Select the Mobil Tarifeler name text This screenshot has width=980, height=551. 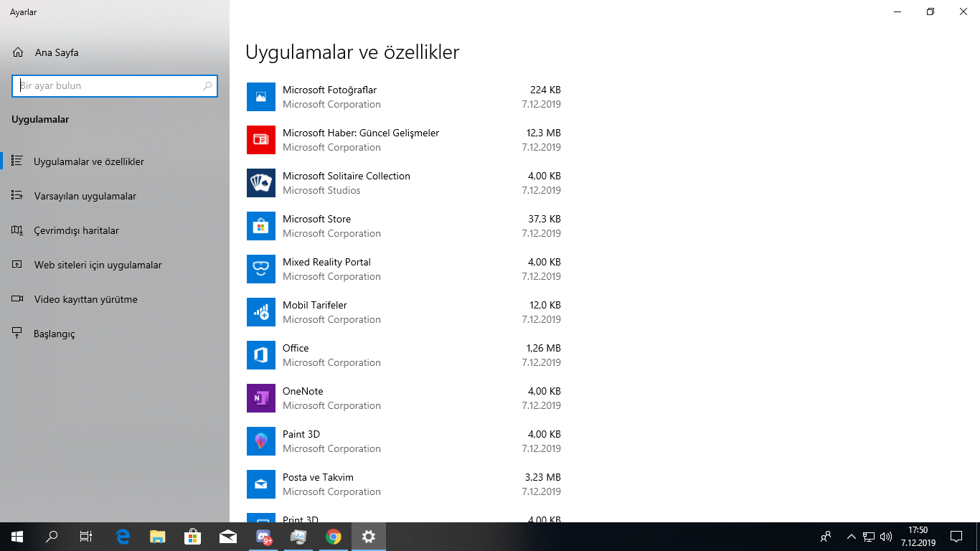(x=315, y=305)
